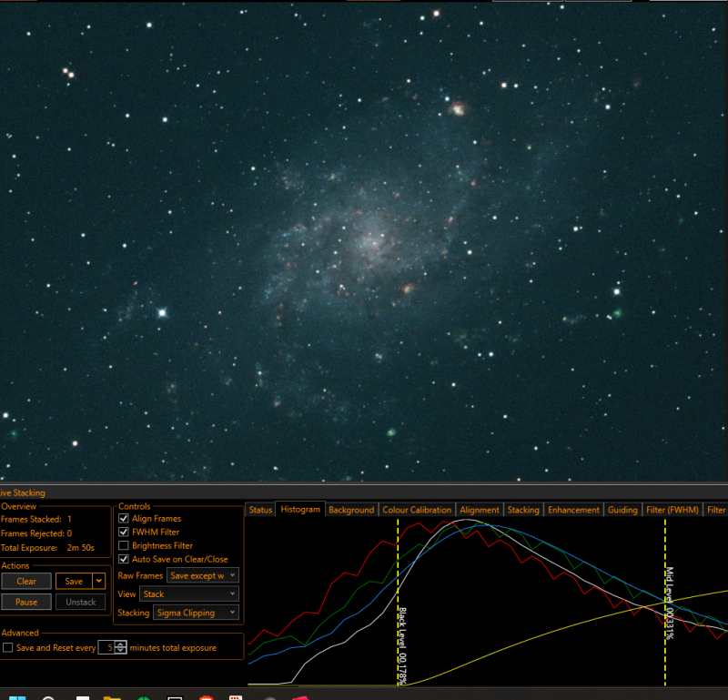Disable the FWHM Filter checkbox
This screenshot has height=700, width=728.
124,533
